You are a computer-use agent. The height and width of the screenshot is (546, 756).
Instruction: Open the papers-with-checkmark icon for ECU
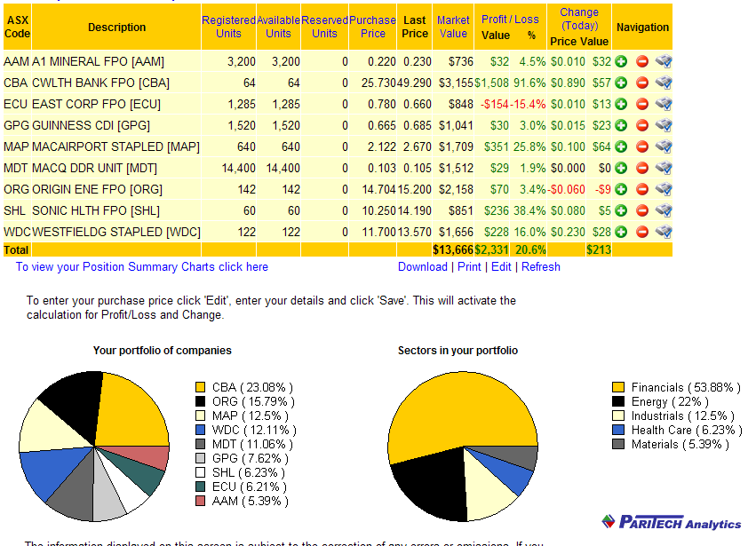click(664, 104)
